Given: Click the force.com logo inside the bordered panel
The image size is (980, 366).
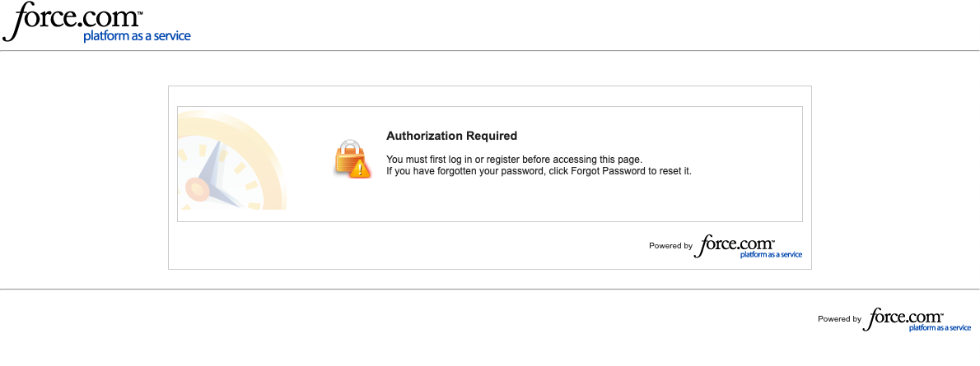Looking at the screenshot, I should (x=737, y=244).
